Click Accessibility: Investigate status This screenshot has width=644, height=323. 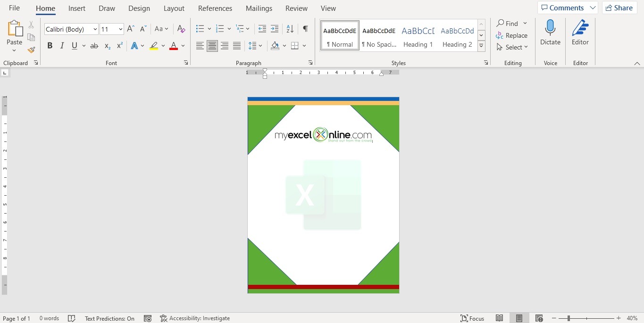coord(195,318)
